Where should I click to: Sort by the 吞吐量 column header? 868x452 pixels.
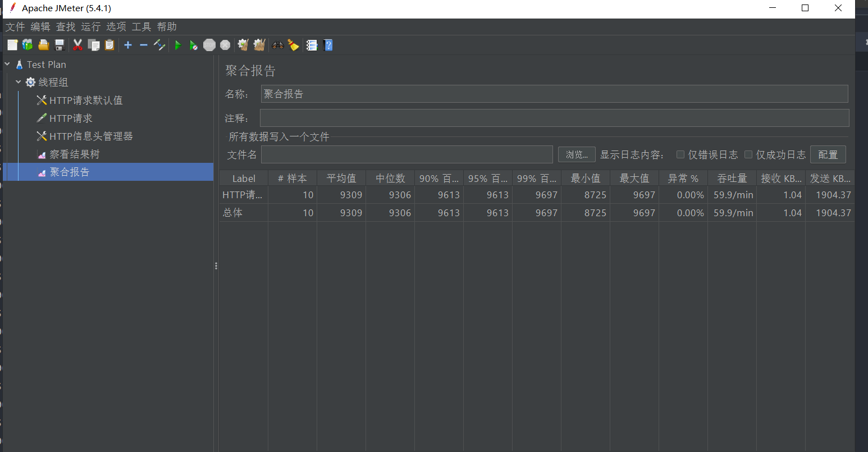tap(732, 178)
